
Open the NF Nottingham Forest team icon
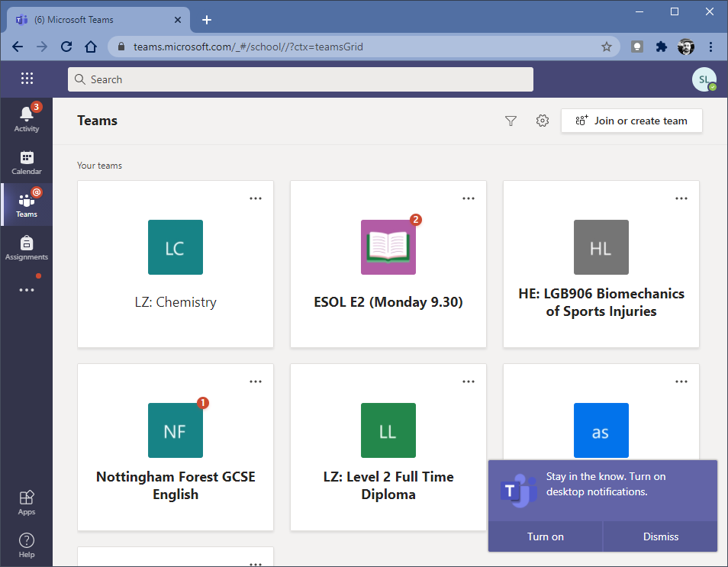(176, 430)
